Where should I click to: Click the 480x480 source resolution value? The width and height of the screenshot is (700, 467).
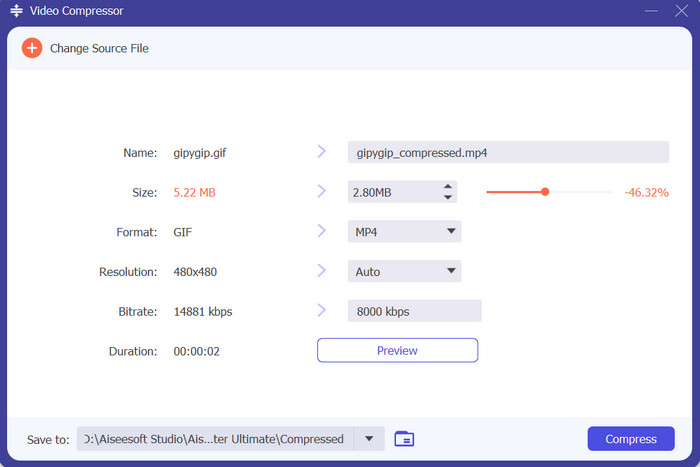coord(195,272)
